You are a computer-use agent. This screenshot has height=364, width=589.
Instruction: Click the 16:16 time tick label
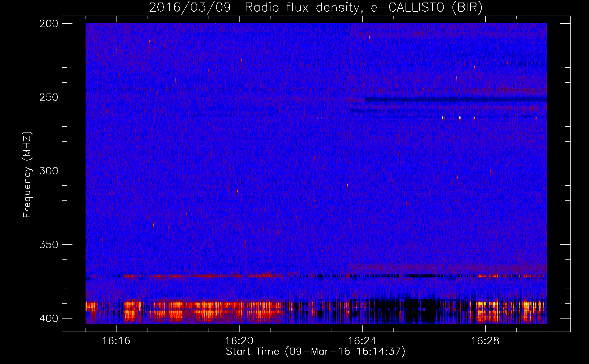116,341
